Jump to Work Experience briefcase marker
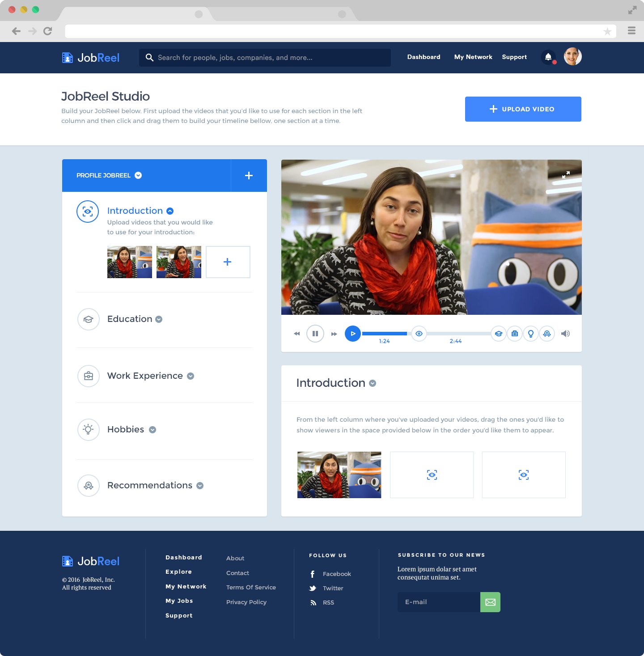 (x=515, y=334)
